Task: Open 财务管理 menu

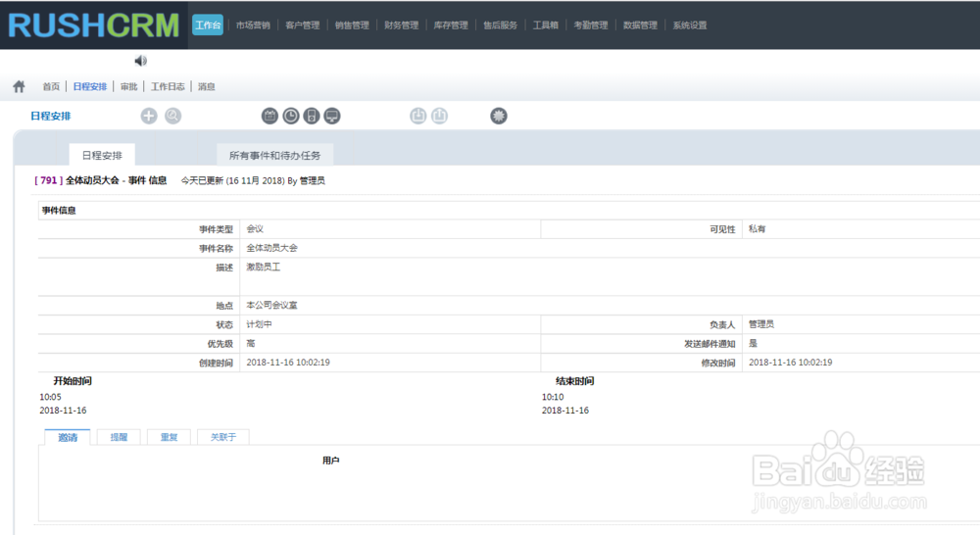Action: (401, 25)
